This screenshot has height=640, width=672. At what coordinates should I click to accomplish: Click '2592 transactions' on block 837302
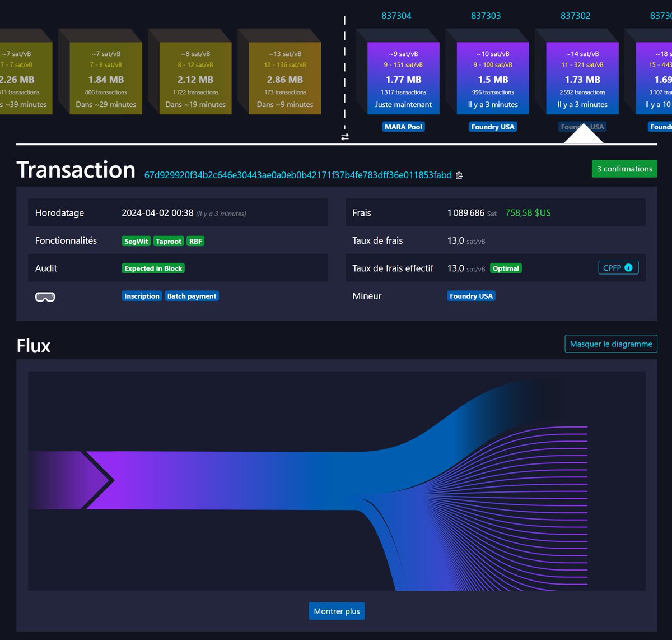(x=582, y=92)
